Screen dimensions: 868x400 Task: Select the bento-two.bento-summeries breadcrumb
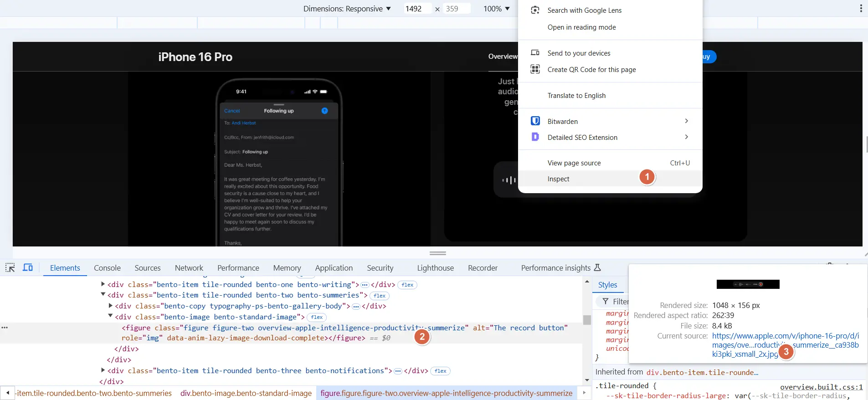(x=94, y=393)
